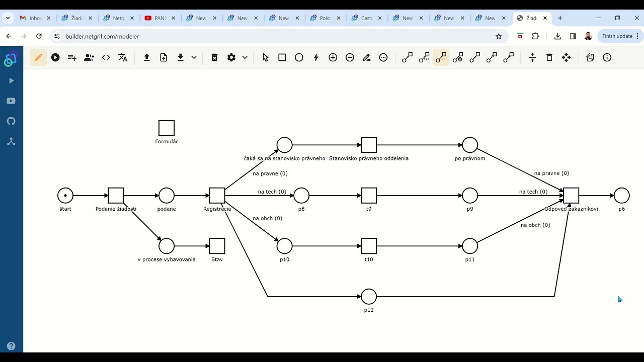Click the 'po právnom' place label
644x362 pixels.
pyautogui.click(x=470, y=158)
